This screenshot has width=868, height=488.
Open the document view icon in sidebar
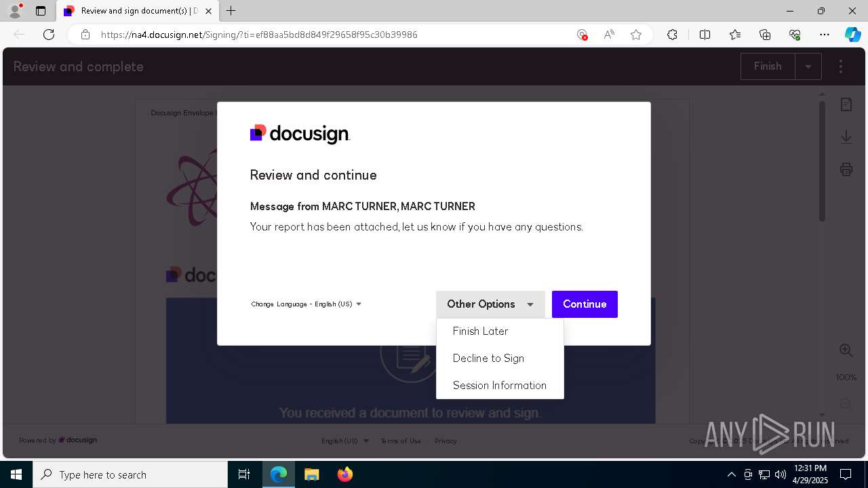tap(846, 104)
